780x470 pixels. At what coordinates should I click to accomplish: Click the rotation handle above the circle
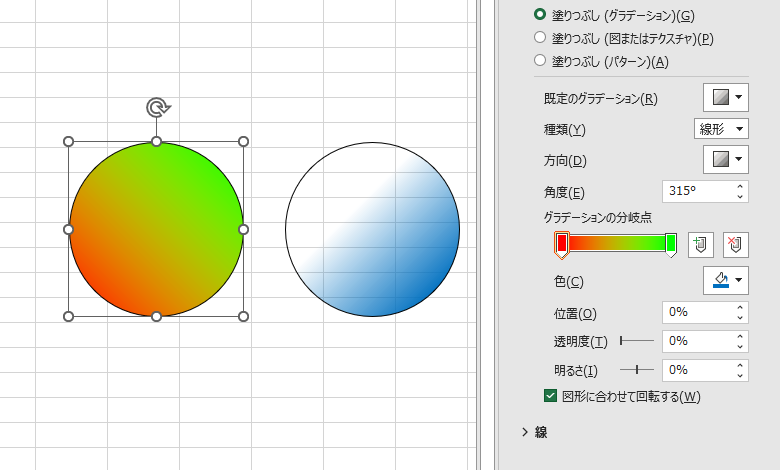(x=156, y=107)
